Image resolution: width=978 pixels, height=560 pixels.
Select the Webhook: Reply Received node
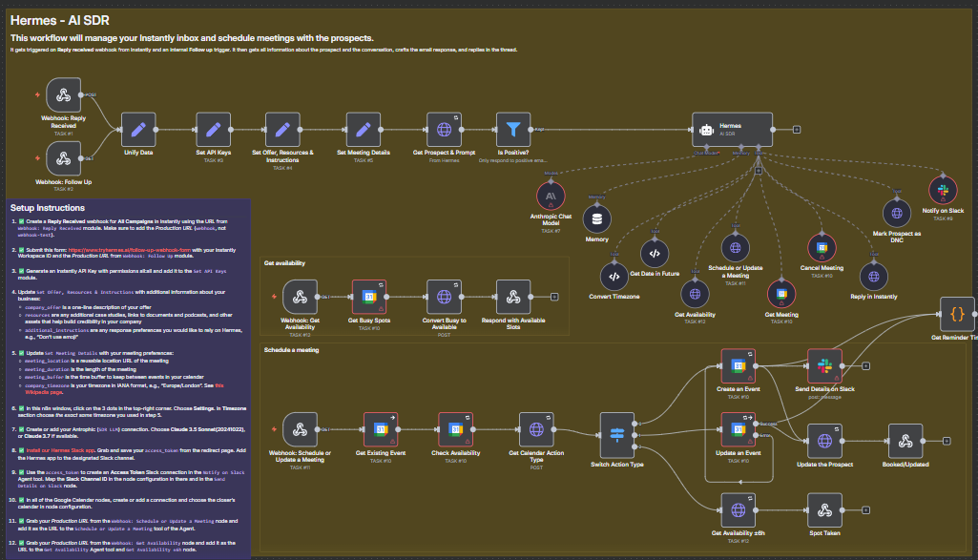click(x=63, y=95)
